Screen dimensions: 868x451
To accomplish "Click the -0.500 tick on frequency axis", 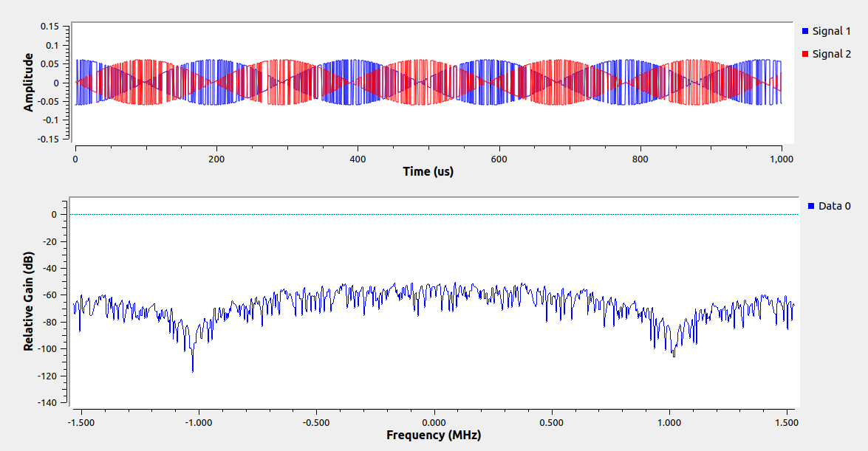I will pos(315,423).
